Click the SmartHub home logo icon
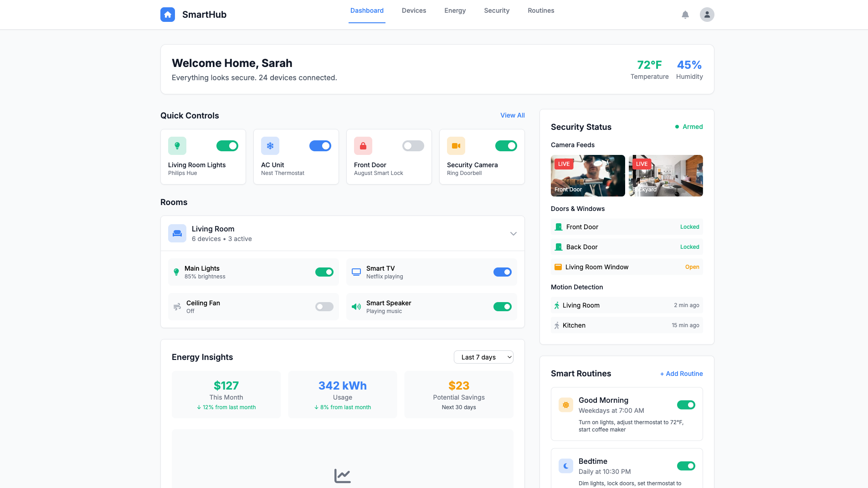Viewport: 868px width, 488px height. click(x=167, y=14)
